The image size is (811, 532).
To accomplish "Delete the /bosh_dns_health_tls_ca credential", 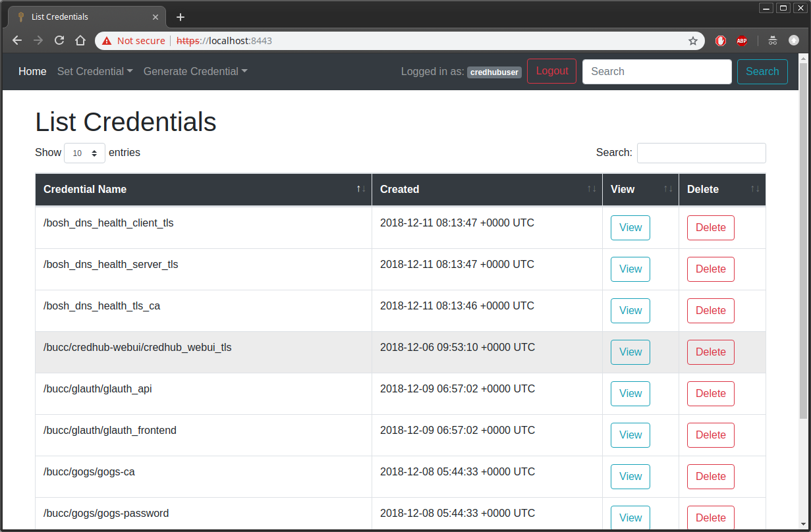I will click(711, 311).
